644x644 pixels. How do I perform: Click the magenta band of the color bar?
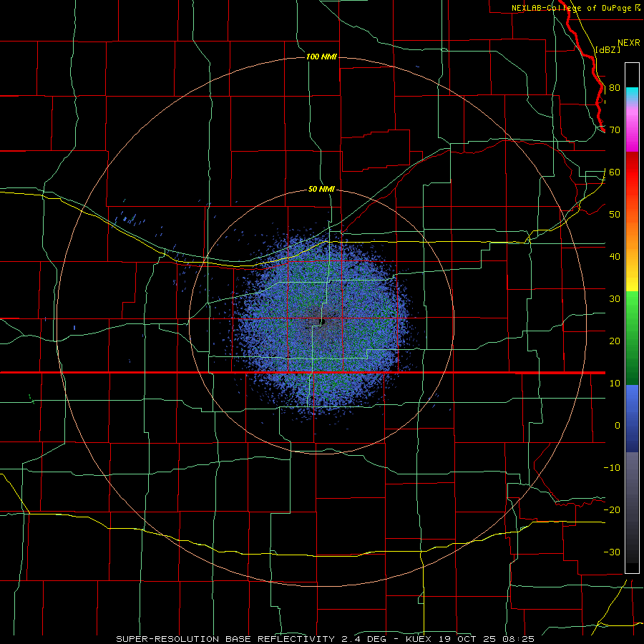pyautogui.click(x=632, y=131)
